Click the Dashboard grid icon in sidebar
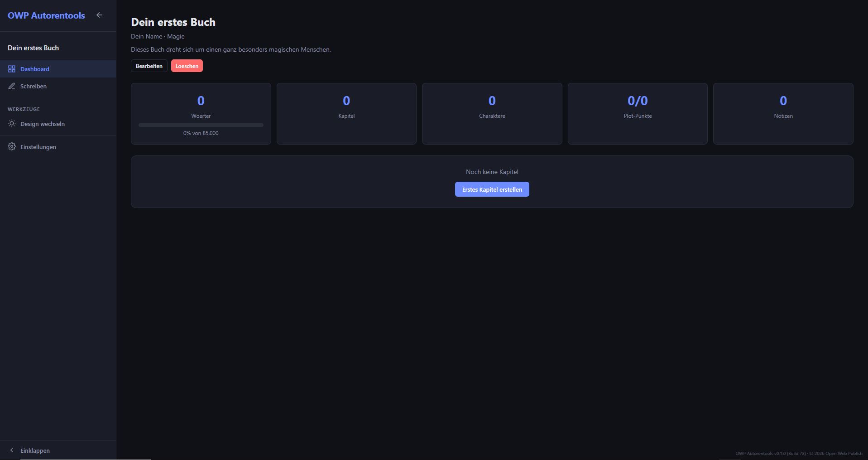Image resolution: width=868 pixels, height=460 pixels. [12, 69]
